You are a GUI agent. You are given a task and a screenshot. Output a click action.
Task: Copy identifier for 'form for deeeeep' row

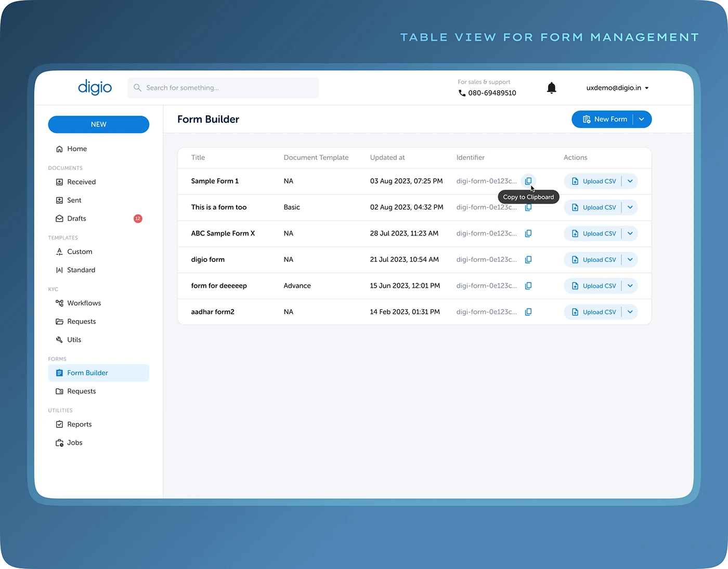tap(528, 286)
